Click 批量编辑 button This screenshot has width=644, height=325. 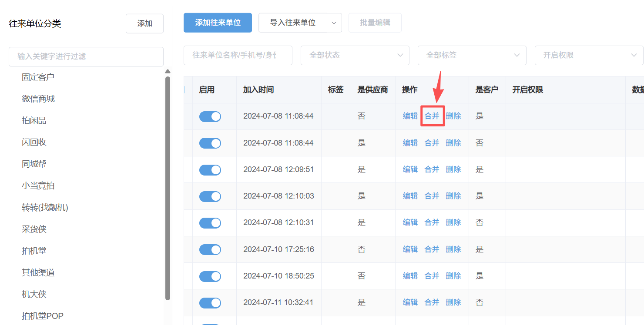point(375,23)
